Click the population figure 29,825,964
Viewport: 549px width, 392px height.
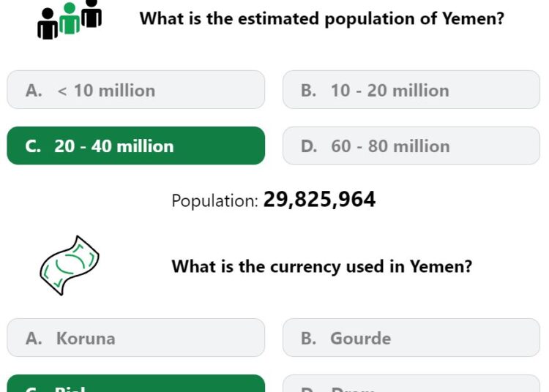319,200
